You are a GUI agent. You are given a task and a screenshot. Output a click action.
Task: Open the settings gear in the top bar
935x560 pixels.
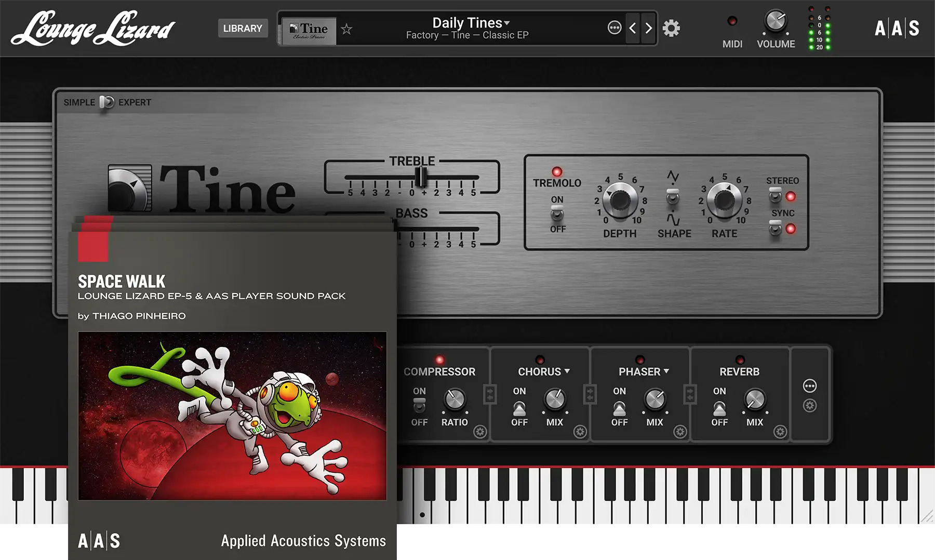tap(671, 28)
